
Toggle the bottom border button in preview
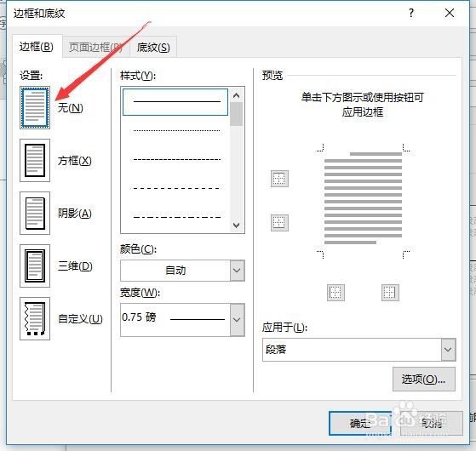[x=279, y=223]
